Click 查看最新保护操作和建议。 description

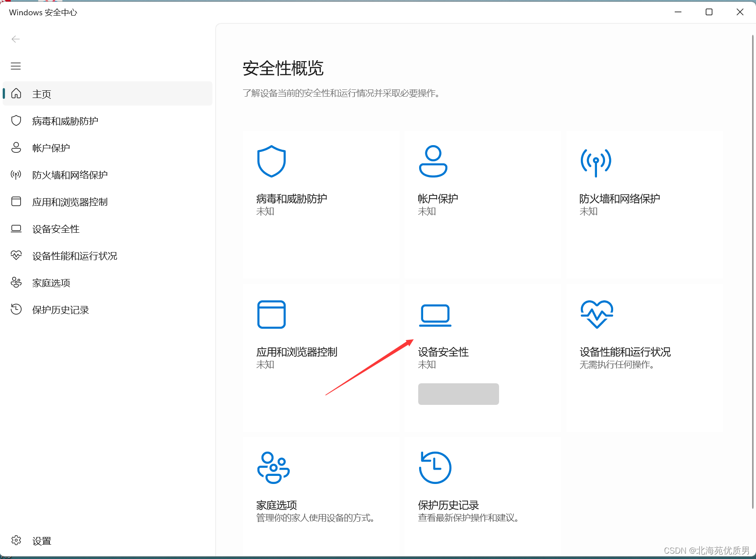469,518
